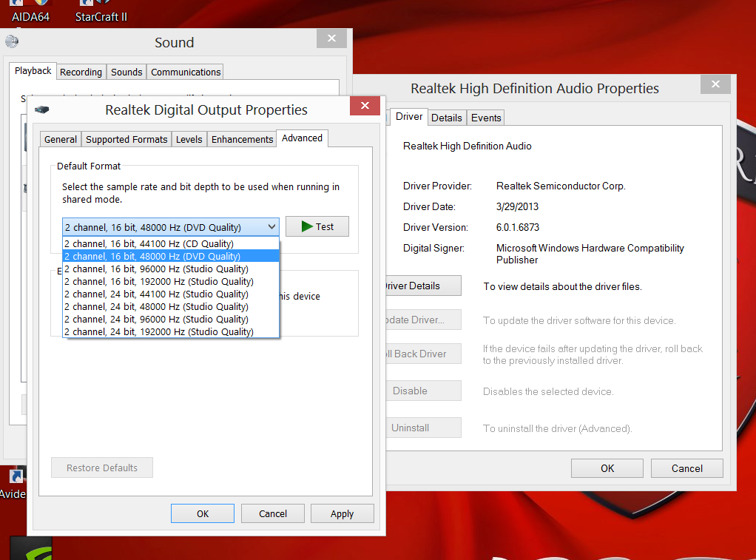Click Microsoft Windows Hardware Compatibility Publisher text

point(590,254)
